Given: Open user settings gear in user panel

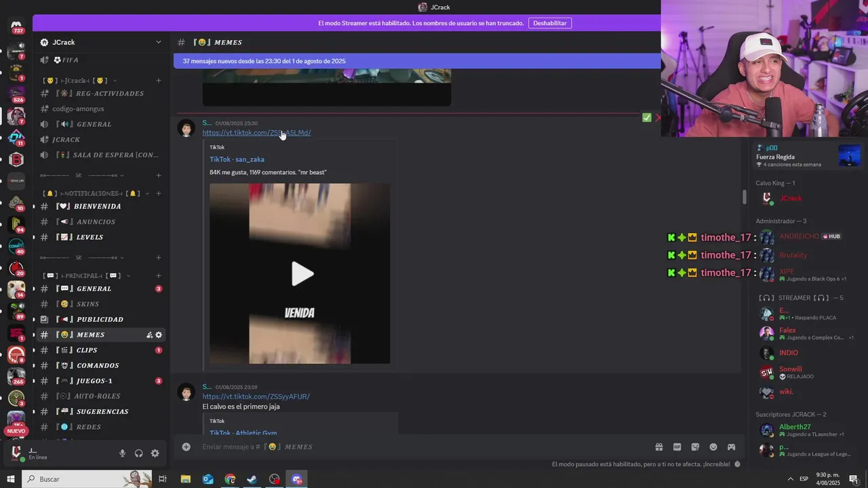Looking at the screenshot, I should click(x=155, y=453).
